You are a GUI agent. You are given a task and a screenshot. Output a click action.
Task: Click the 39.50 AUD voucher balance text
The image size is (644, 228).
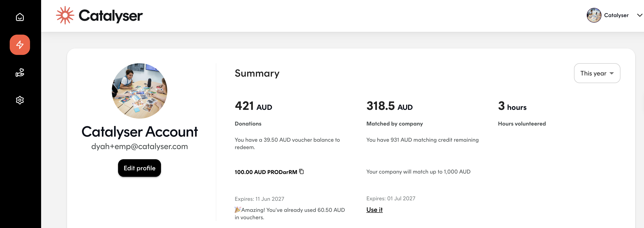(287, 143)
